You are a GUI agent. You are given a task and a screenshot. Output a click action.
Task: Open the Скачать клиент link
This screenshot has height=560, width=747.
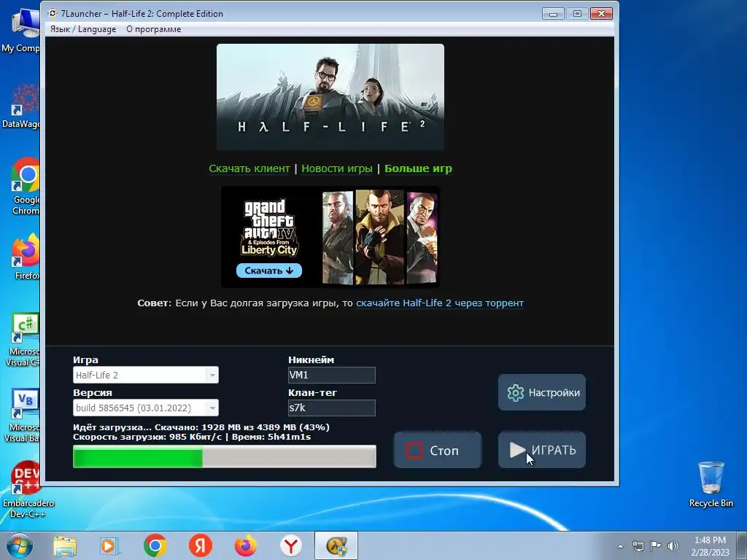[249, 168]
